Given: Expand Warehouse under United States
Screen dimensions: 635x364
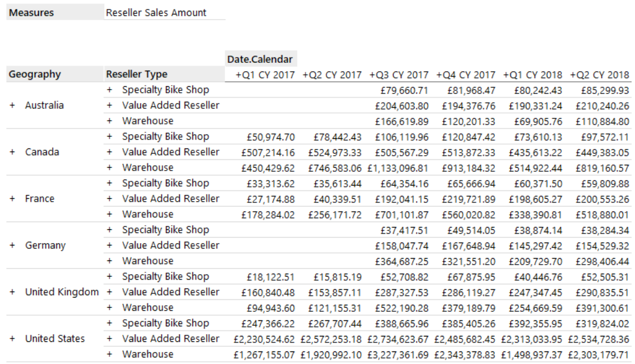Looking at the screenshot, I should click(110, 354).
